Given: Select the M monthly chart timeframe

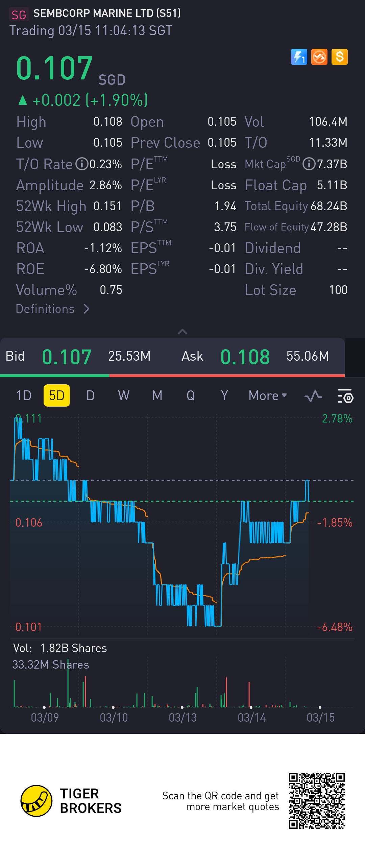Looking at the screenshot, I should click(157, 396).
